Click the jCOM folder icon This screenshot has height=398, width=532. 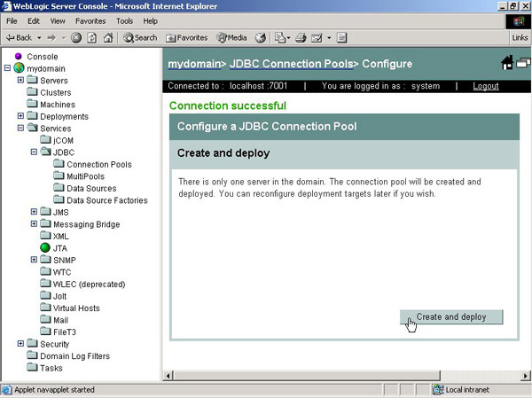point(45,139)
